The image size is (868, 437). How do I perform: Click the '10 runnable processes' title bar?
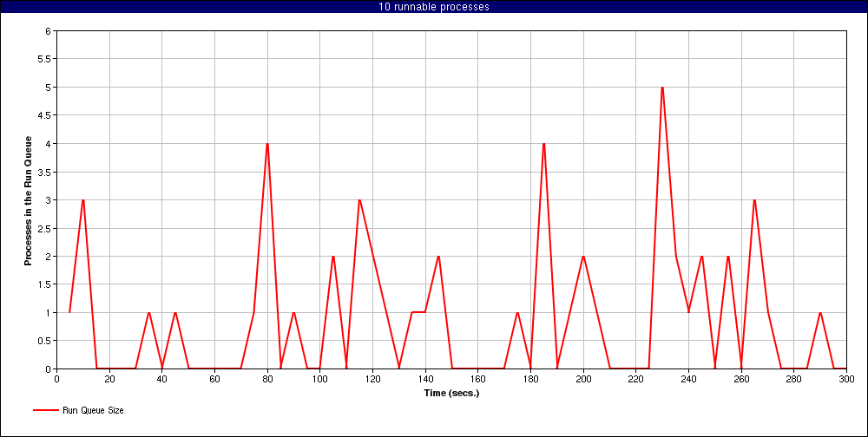coord(434,7)
